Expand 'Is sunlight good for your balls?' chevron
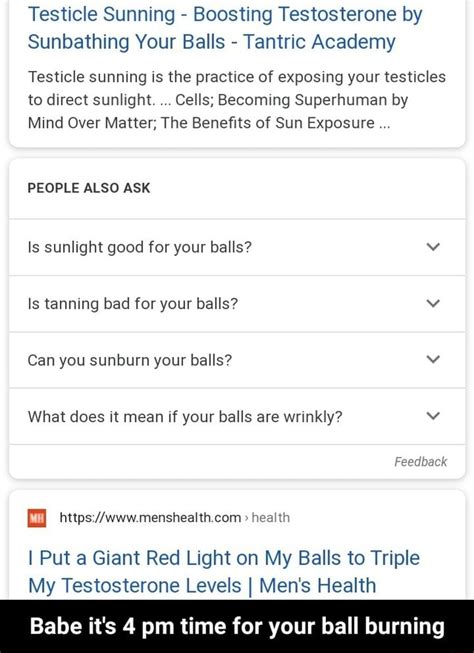Image resolution: width=474 pixels, height=653 pixels. pyautogui.click(x=433, y=247)
